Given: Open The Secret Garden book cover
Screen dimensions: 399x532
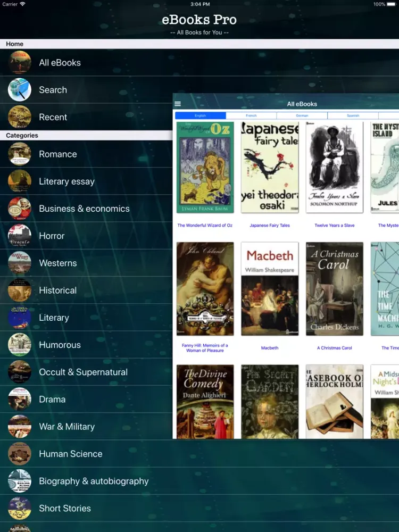Looking at the screenshot, I should 270,402.
